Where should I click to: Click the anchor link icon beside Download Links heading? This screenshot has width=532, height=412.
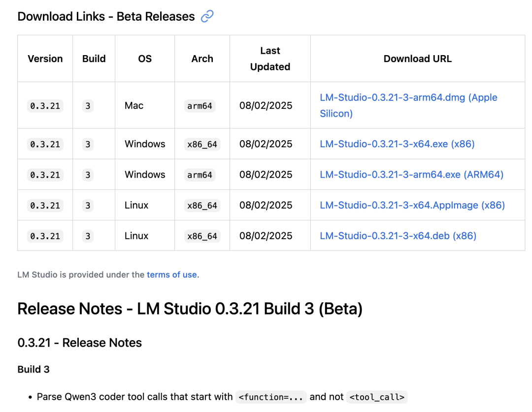tap(207, 16)
